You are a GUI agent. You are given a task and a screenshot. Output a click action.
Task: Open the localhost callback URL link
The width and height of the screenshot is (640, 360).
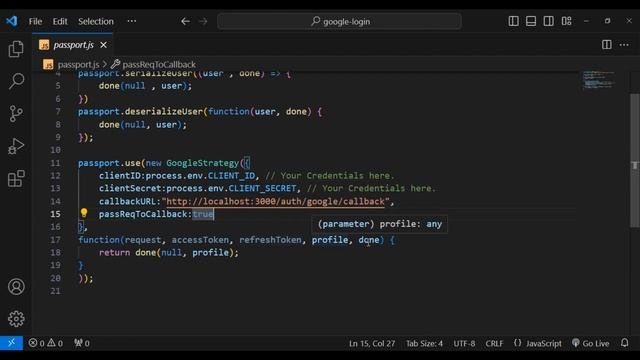pos(275,201)
